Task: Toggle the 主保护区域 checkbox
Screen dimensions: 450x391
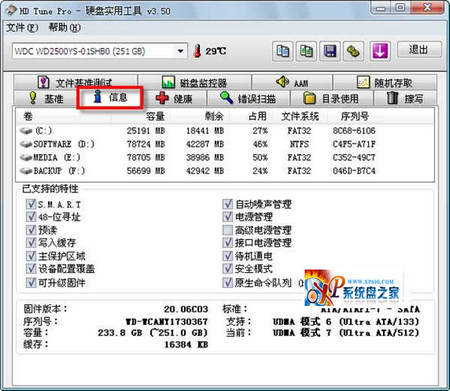Action: pos(31,256)
